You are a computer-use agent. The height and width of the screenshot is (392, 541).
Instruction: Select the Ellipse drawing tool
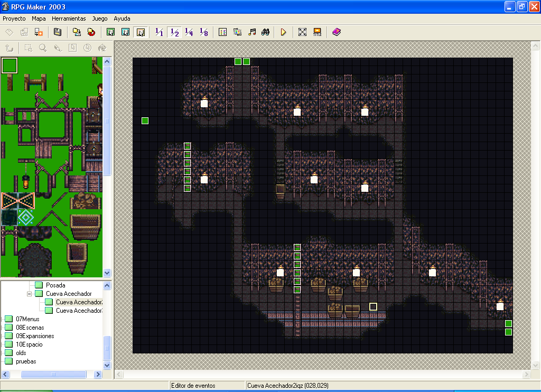click(x=87, y=48)
